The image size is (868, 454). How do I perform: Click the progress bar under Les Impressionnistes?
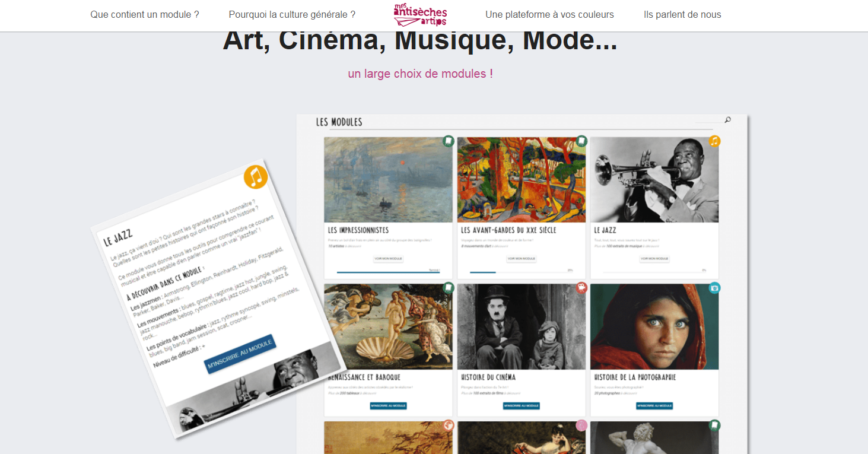point(388,272)
